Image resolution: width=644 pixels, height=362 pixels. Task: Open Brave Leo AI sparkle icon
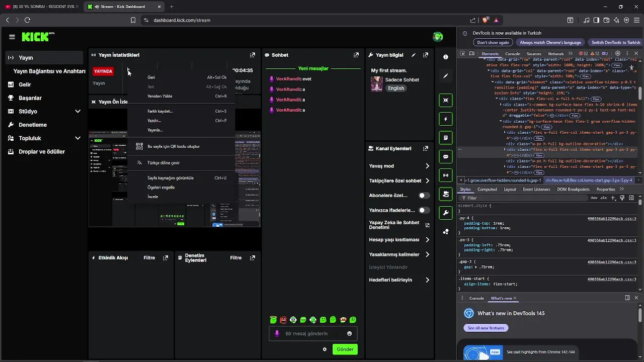617,20
